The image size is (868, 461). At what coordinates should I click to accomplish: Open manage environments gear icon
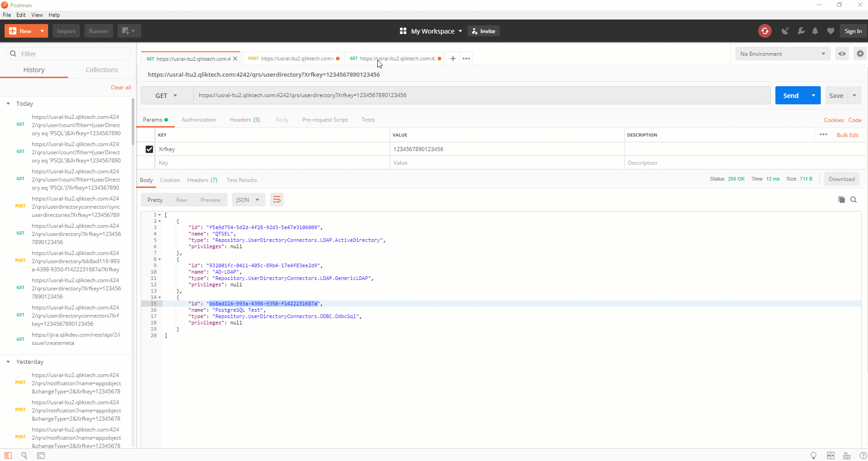[x=860, y=54]
